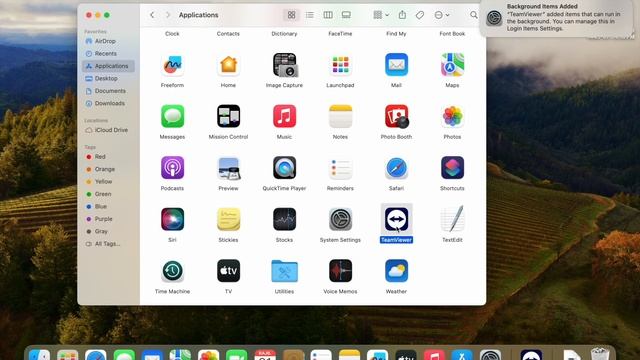The image size is (640, 360).
Task: Click the Edit Tags toolbar button
Action: (x=420, y=15)
